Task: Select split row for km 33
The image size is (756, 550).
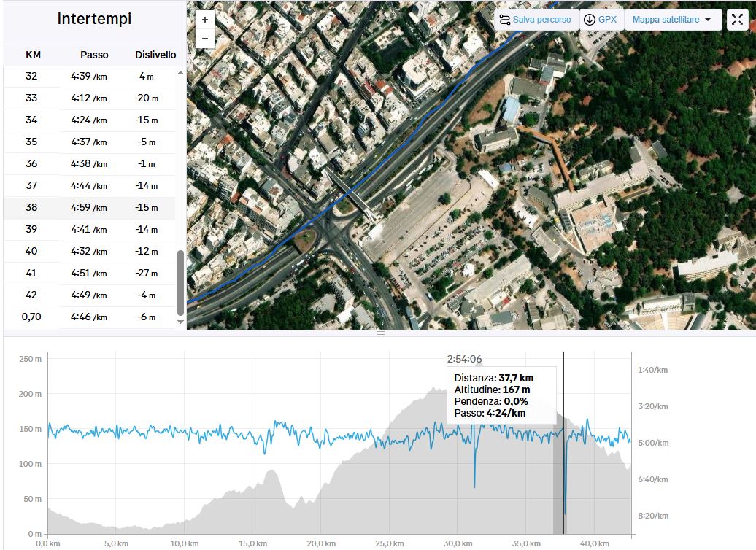Action: click(90, 98)
